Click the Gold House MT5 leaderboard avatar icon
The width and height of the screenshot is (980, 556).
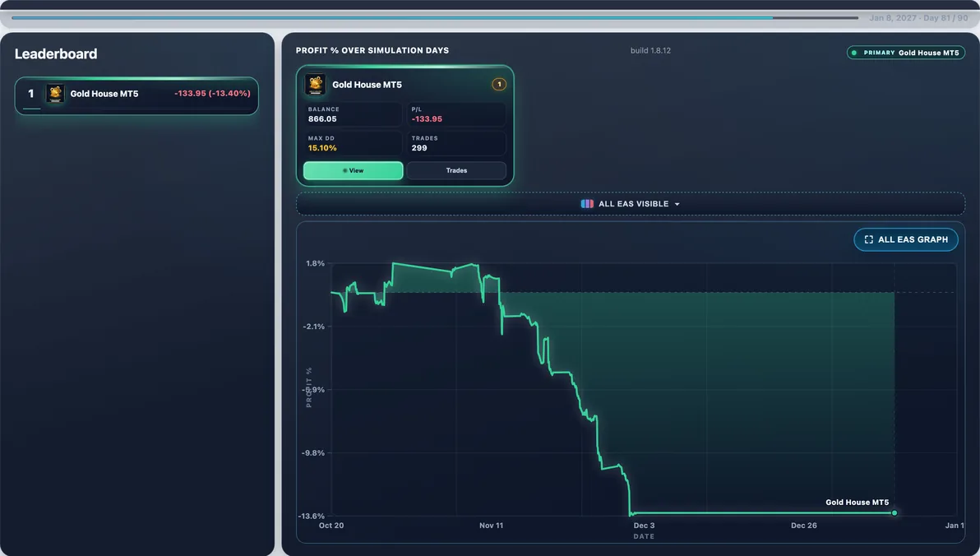tap(56, 94)
